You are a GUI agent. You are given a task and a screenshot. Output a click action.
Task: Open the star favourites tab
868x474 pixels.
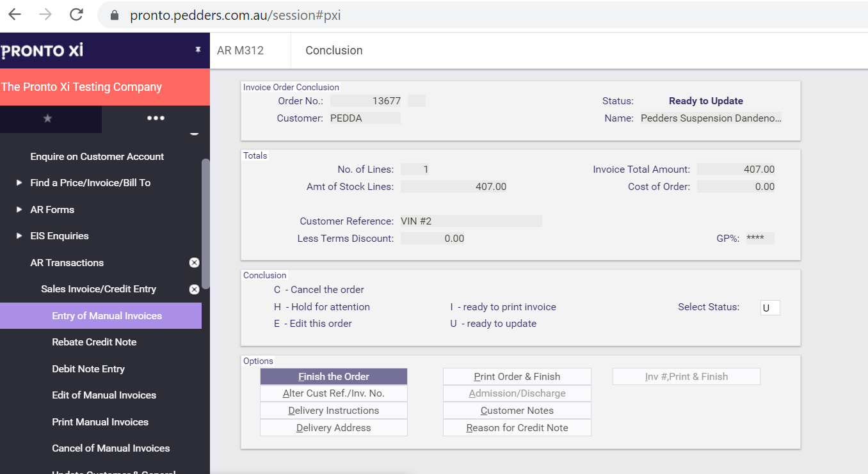tap(47, 118)
